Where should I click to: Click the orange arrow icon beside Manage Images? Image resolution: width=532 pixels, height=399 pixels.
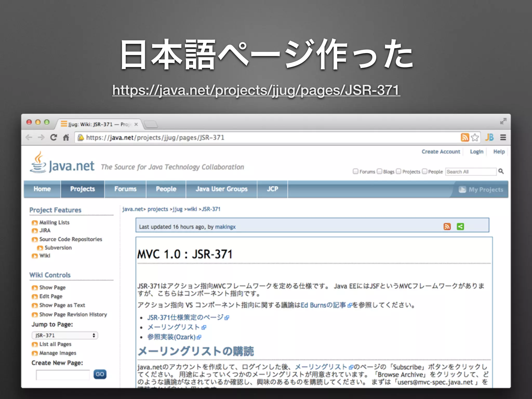pyautogui.click(x=35, y=353)
